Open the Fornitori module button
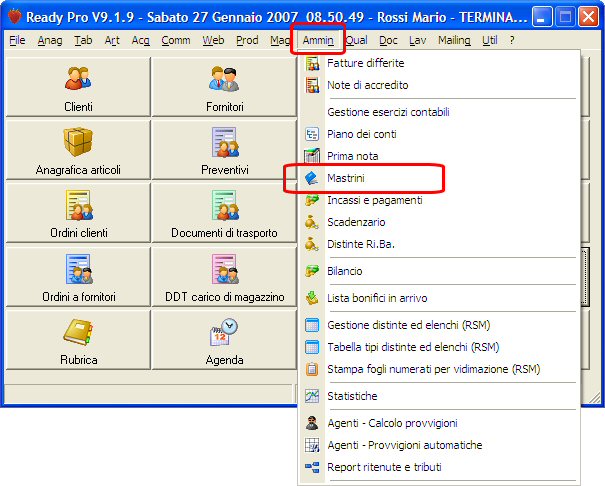The height and width of the screenshot is (486, 605). [x=224, y=87]
